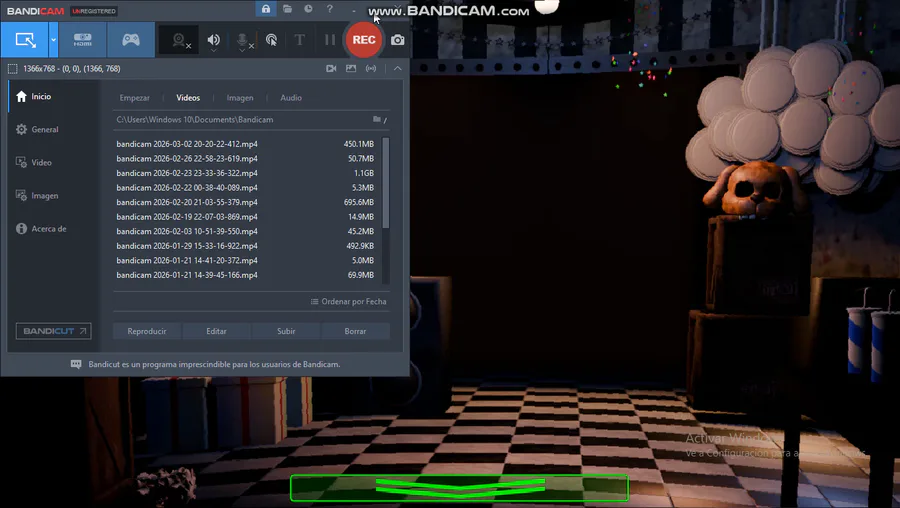Viewport: 900px width, 508px height.
Task: Click the pause recording icon
Action: (329, 40)
